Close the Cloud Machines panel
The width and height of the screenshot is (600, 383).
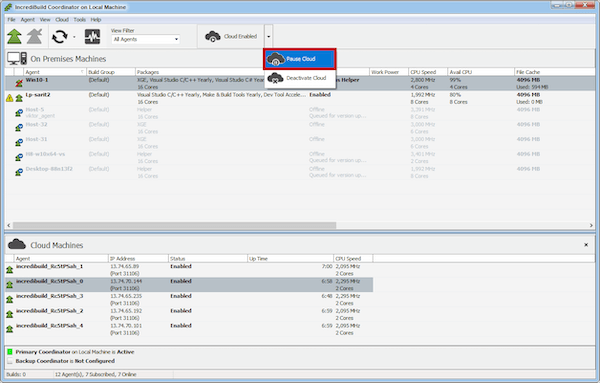(586, 245)
